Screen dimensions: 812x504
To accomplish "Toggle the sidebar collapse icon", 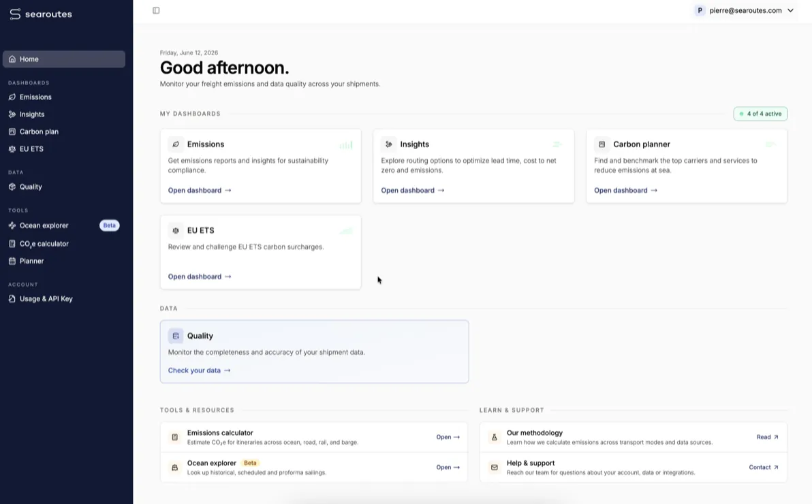I will [x=156, y=10].
